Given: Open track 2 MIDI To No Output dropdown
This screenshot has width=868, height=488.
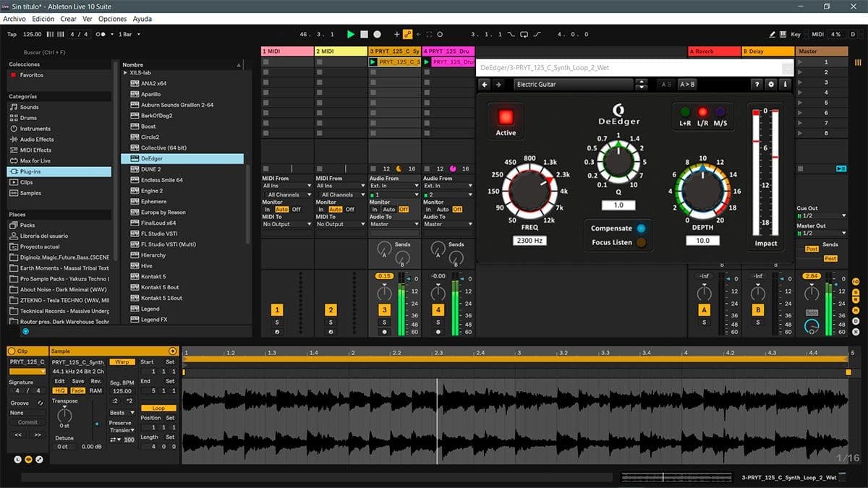Looking at the screenshot, I should pyautogui.click(x=341, y=224).
